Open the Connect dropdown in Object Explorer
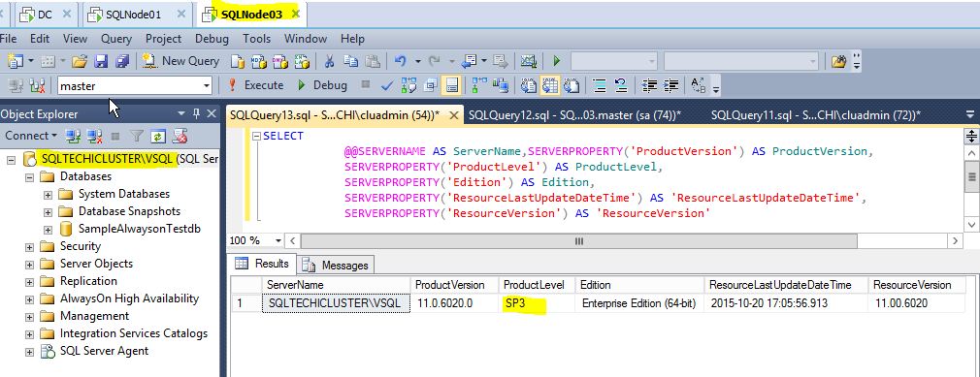The height and width of the screenshot is (377, 980). 30,136
